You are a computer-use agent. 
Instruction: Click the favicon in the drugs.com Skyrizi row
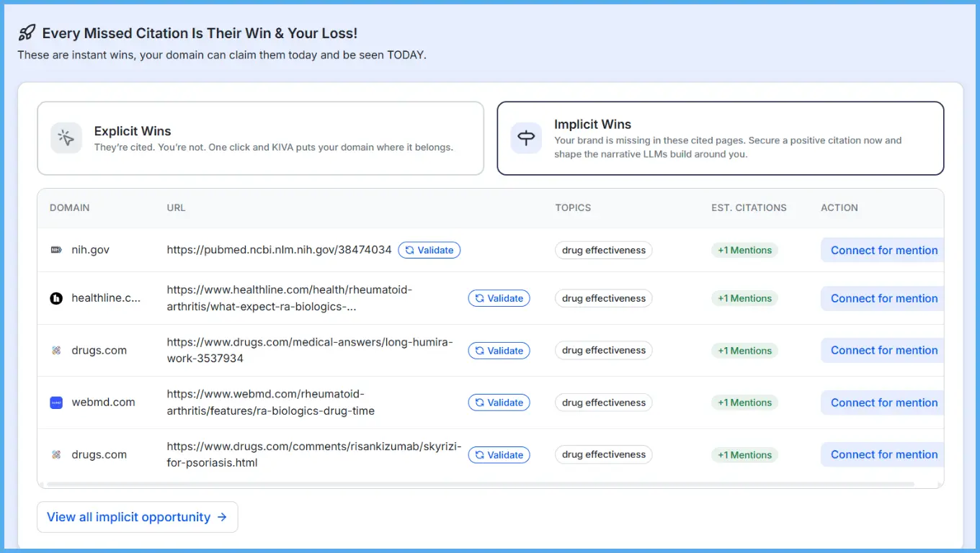pyautogui.click(x=56, y=455)
